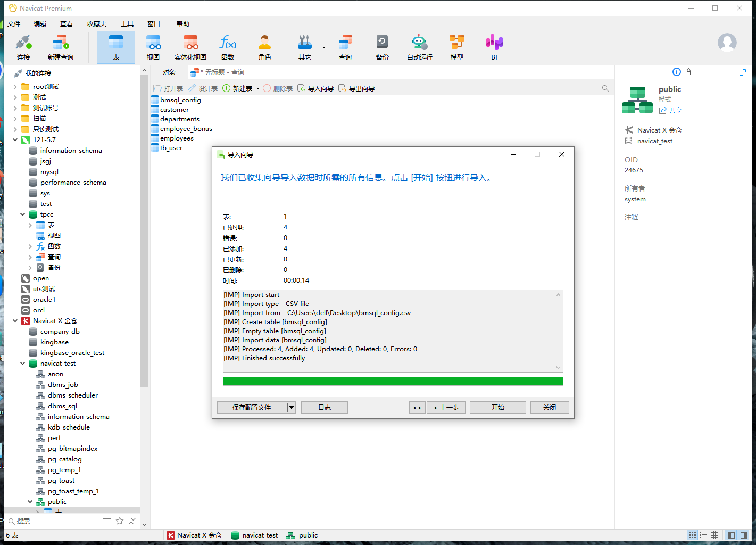The image size is (756, 545).
Task: Open the 新建表 dropdown arrow
Action: pos(257,89)
